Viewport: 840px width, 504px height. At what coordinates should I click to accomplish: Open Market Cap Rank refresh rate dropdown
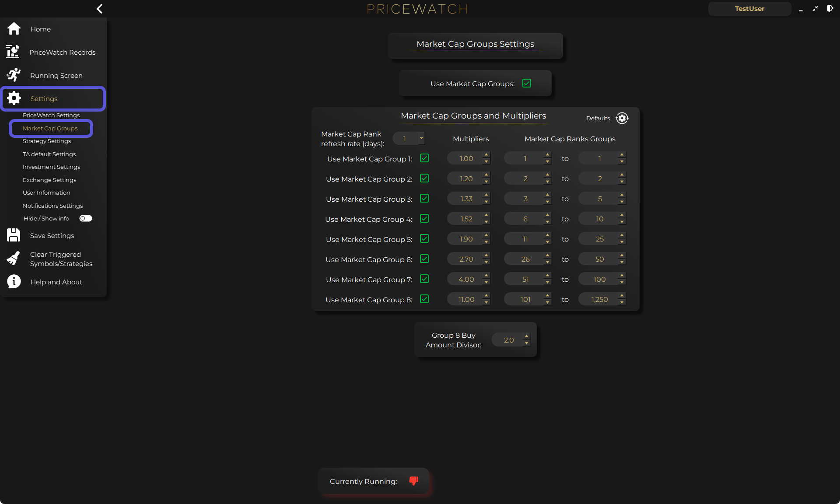pos(421,139)
